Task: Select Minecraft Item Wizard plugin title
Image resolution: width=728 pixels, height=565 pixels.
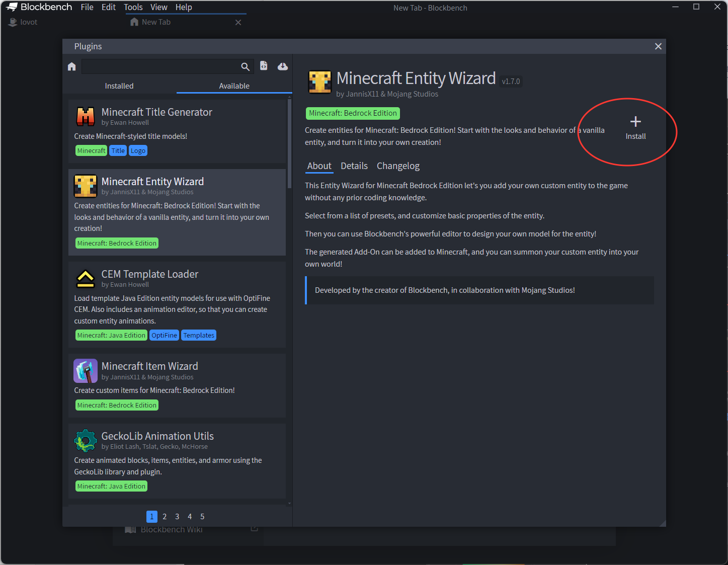Action: pyautogui.click(x=150, y=366)
